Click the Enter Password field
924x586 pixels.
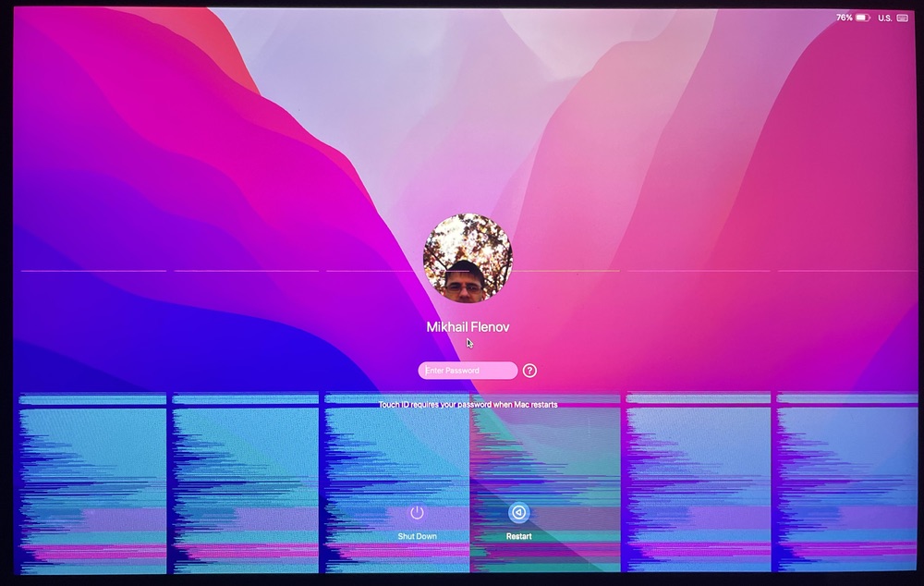tap(468, 371)
